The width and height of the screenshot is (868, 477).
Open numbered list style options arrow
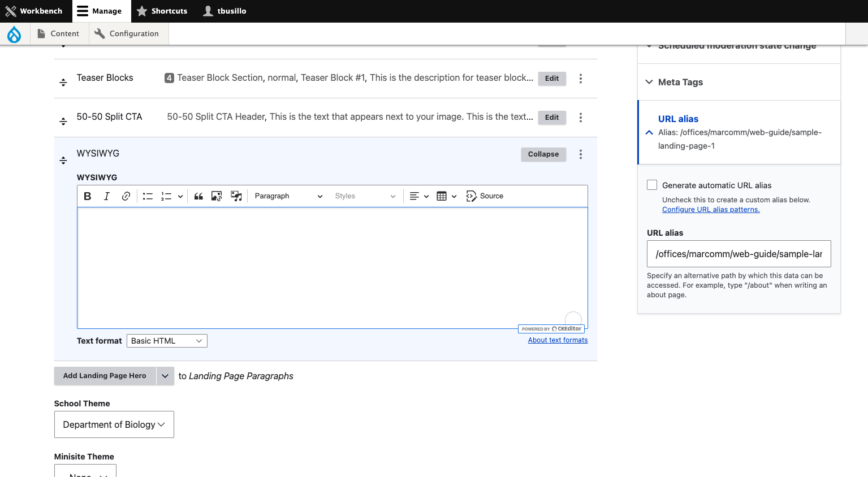click(x=180, y=196)
